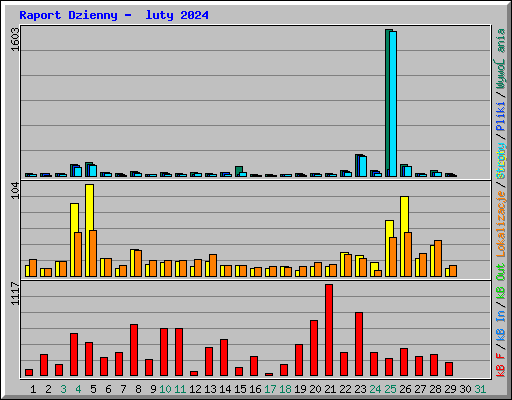Click the tallest red bar on day 21

point(329,330)
